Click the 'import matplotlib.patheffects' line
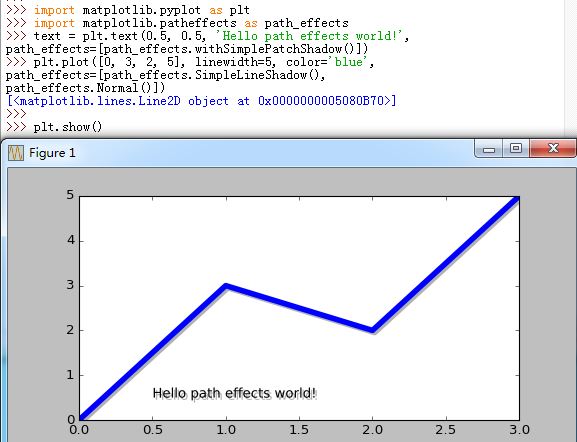The image size is (577, 442). 177,23
